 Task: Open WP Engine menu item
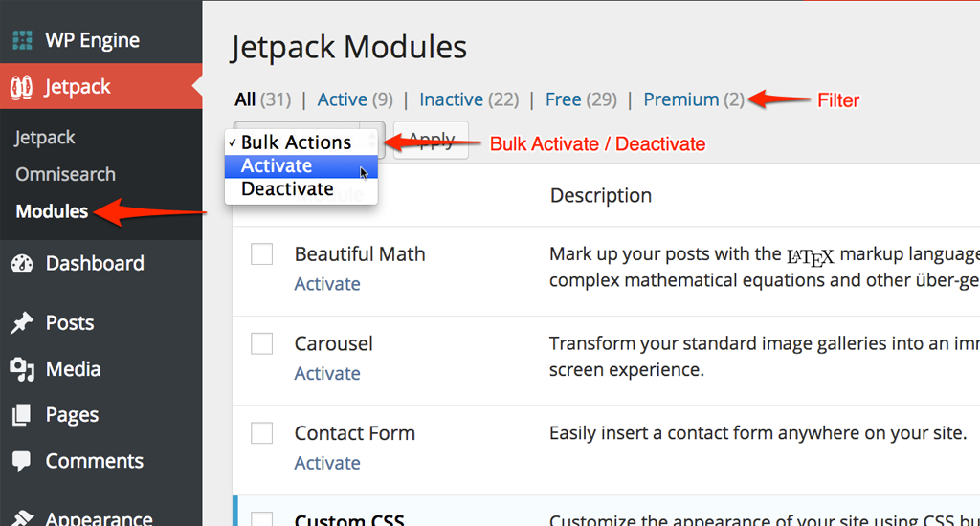101,40
